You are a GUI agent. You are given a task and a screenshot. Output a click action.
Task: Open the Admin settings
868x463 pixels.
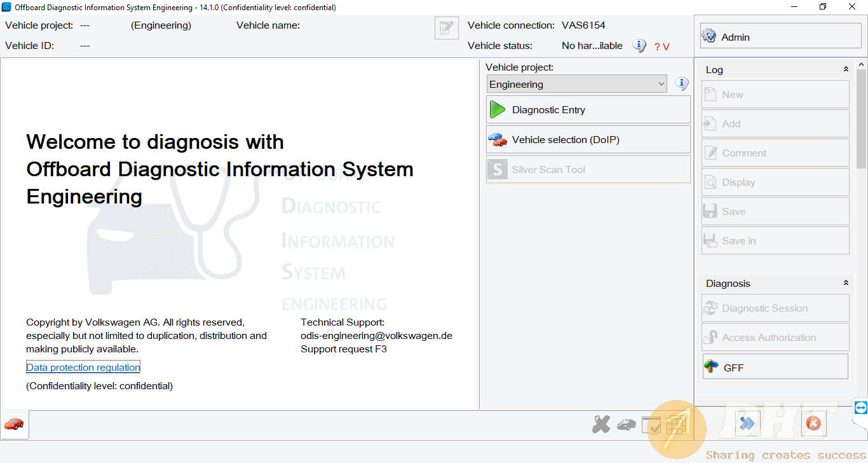click(x=780, y=37)
